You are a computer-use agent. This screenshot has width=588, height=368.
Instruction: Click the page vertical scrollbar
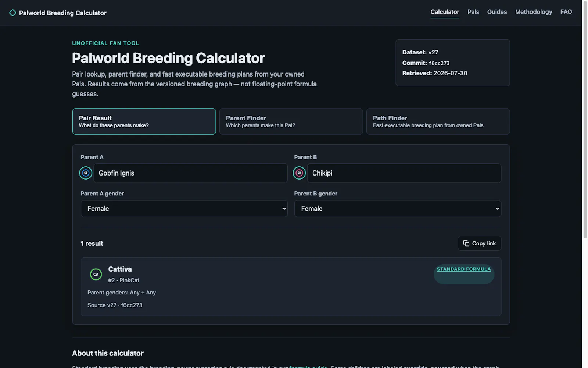[585, 120]
